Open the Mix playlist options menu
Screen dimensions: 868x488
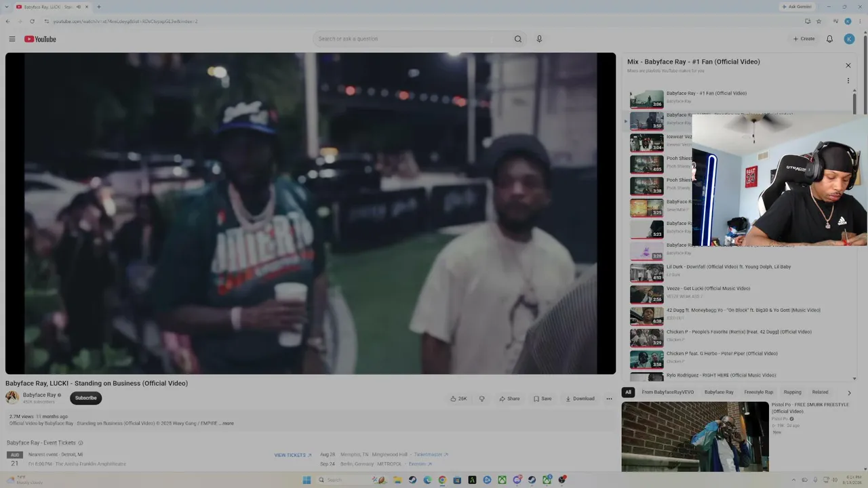848,81
